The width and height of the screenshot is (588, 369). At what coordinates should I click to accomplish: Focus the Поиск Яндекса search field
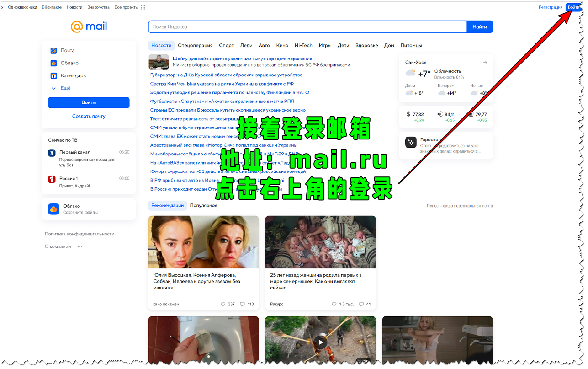(307, 27)
